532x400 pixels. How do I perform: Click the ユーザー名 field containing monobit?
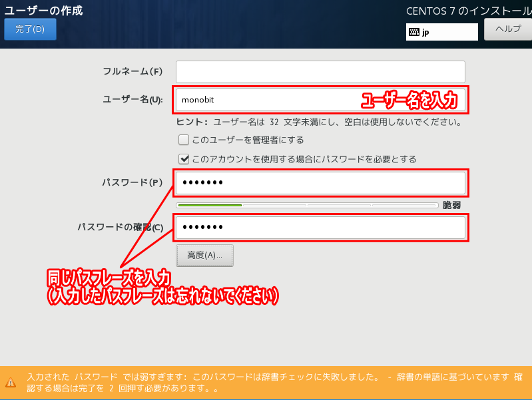[320, 100]
